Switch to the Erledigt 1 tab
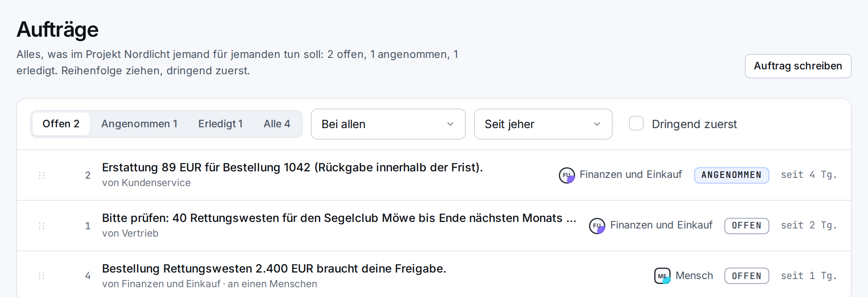Viewport: 868px width, 297px height. pos(220,124)
